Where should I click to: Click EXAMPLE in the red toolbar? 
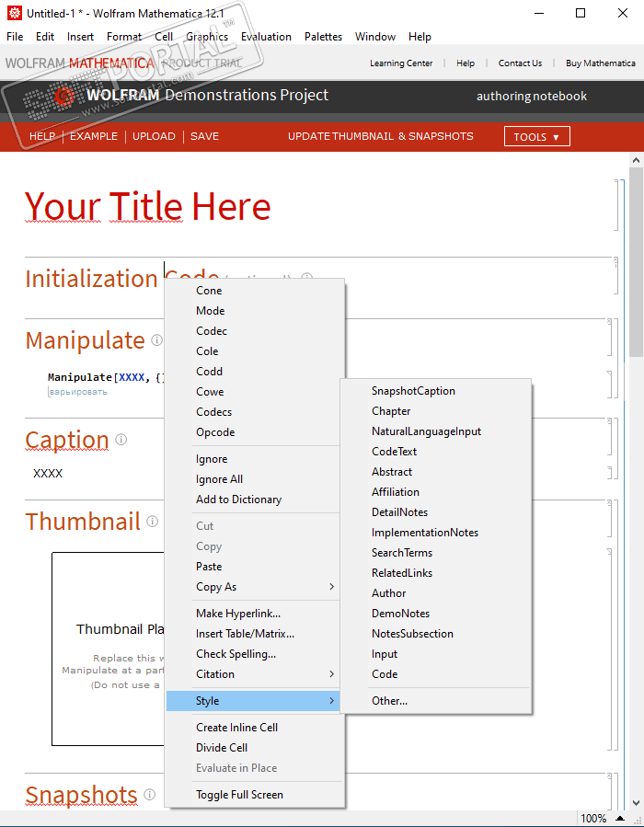94,136
